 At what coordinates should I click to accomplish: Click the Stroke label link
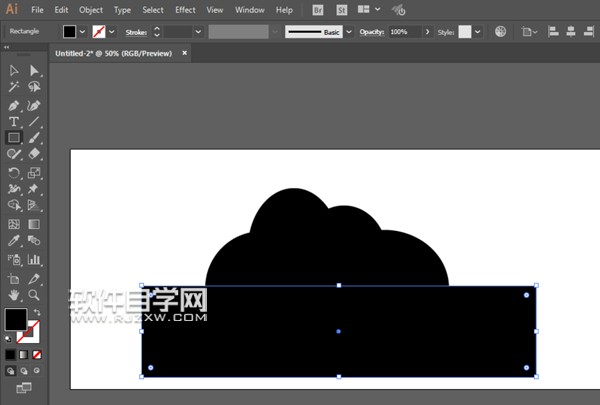[136, 32]
